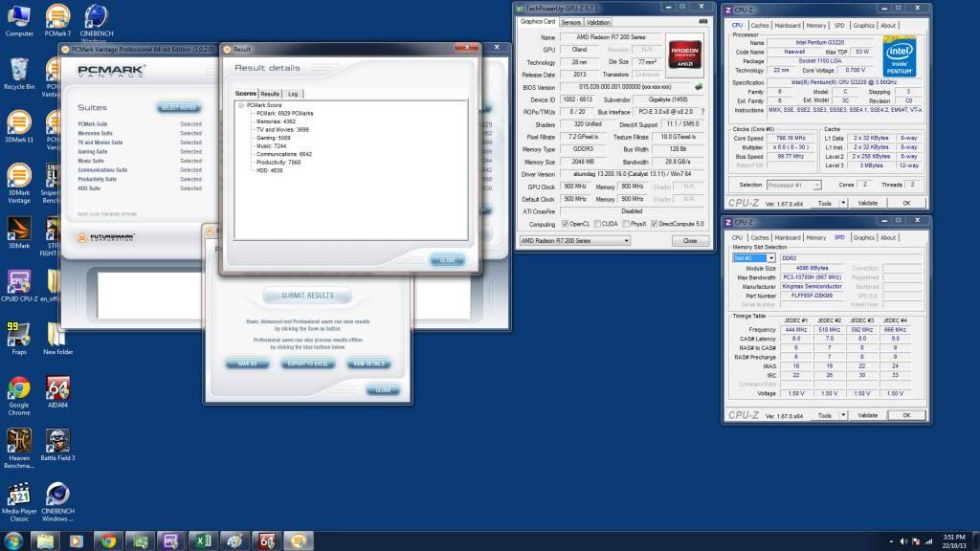This screenshot has width=980, height=551.
Task: Toggle the PhysX checkbox in GPU-Z
Action: point(626,224)
